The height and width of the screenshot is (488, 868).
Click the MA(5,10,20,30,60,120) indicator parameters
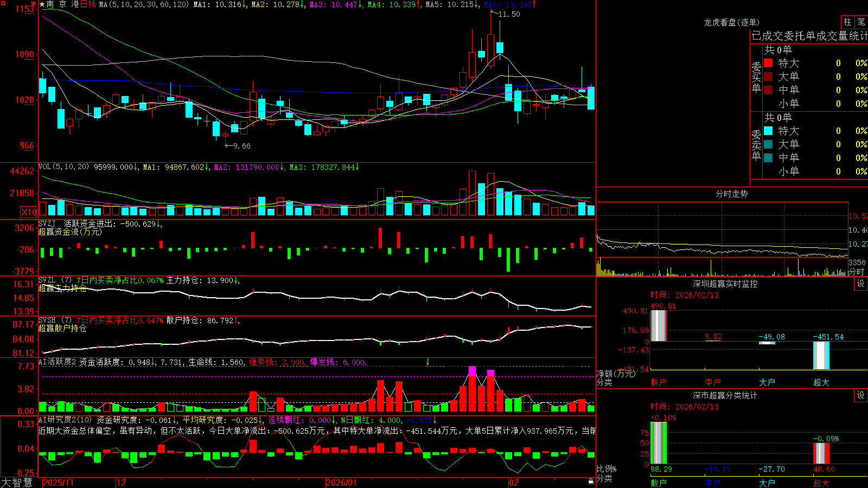pos(144,4)
